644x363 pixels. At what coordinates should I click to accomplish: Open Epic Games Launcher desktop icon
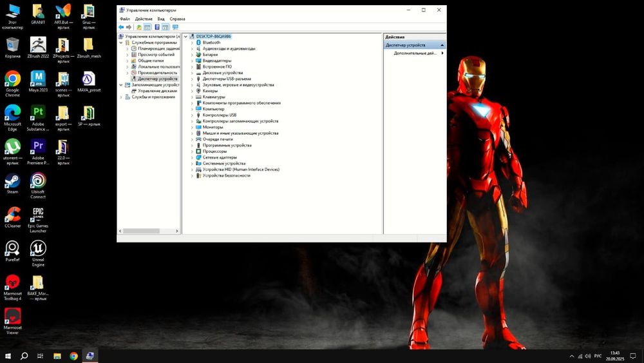coord(38,220)
